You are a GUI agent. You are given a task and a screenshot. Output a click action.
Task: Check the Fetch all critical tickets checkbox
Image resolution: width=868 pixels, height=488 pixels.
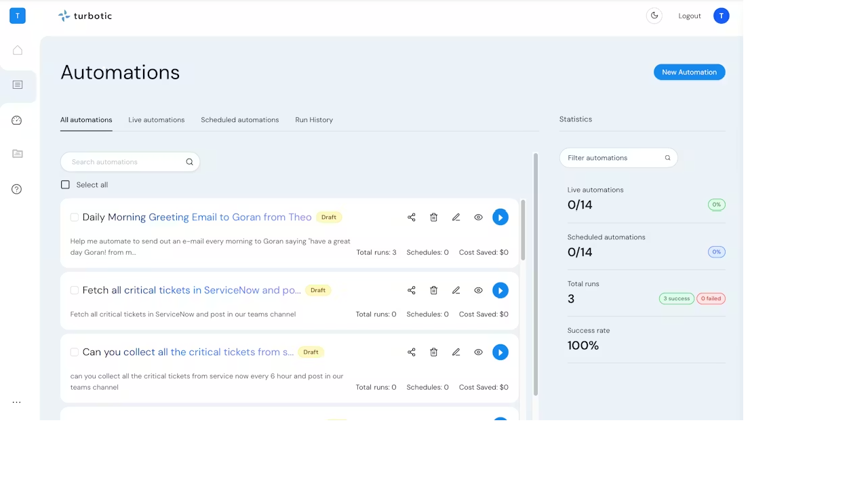click(x=75, y=290)
